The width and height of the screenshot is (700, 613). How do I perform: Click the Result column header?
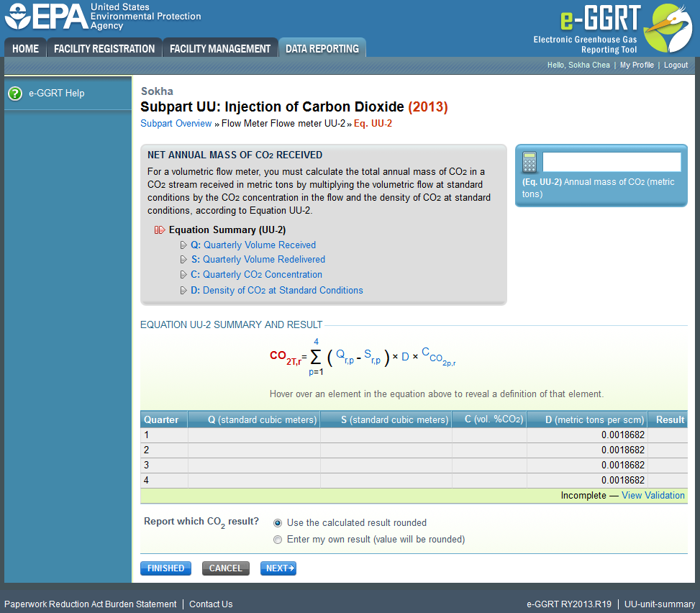click(668, 419)
